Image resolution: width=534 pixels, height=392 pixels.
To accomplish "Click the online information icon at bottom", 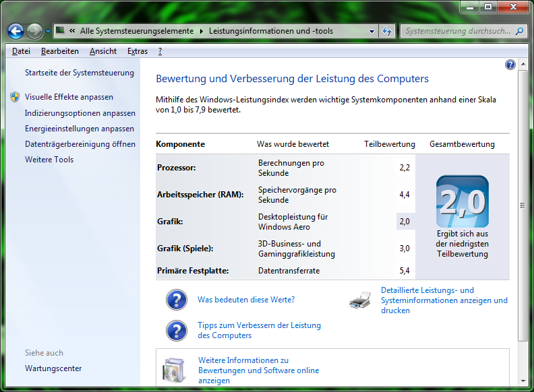I will pyautogui.click(x=173, y=370).
